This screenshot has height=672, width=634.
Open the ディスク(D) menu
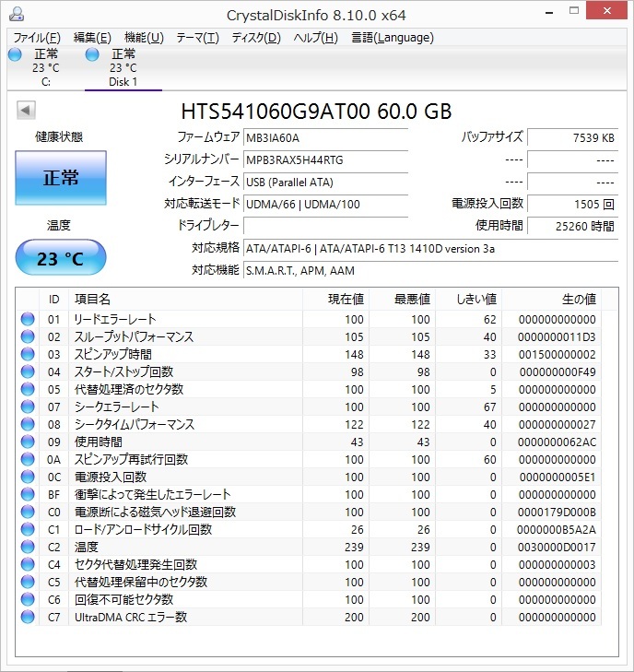click(256, 38)
